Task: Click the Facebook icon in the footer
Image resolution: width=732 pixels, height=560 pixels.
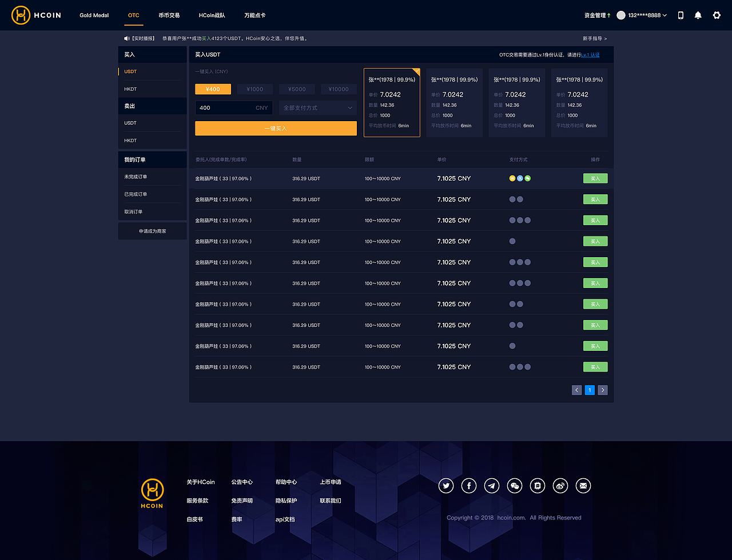Action: pos(468,485)
